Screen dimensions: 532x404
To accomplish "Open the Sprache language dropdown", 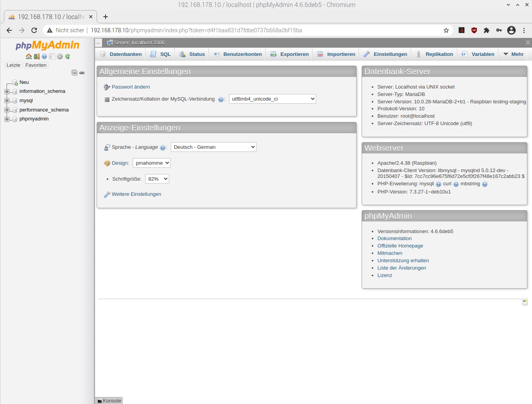I will coord(213,147).
